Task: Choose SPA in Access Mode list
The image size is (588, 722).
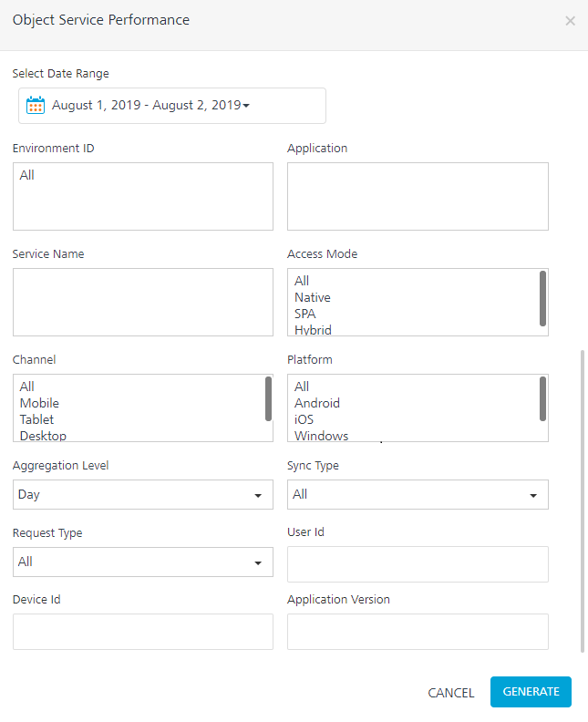Action: (x=305, y=314)
